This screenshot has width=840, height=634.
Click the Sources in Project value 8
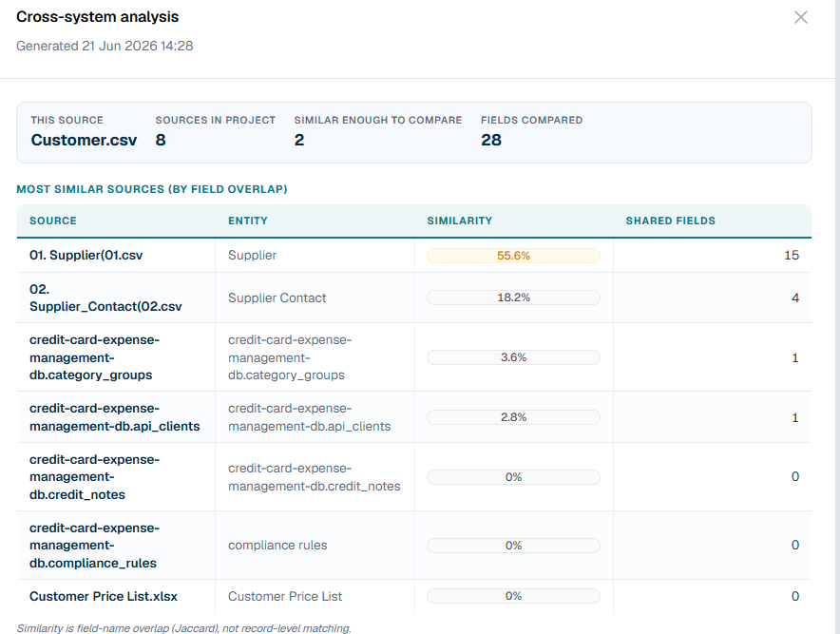point(161,140)
